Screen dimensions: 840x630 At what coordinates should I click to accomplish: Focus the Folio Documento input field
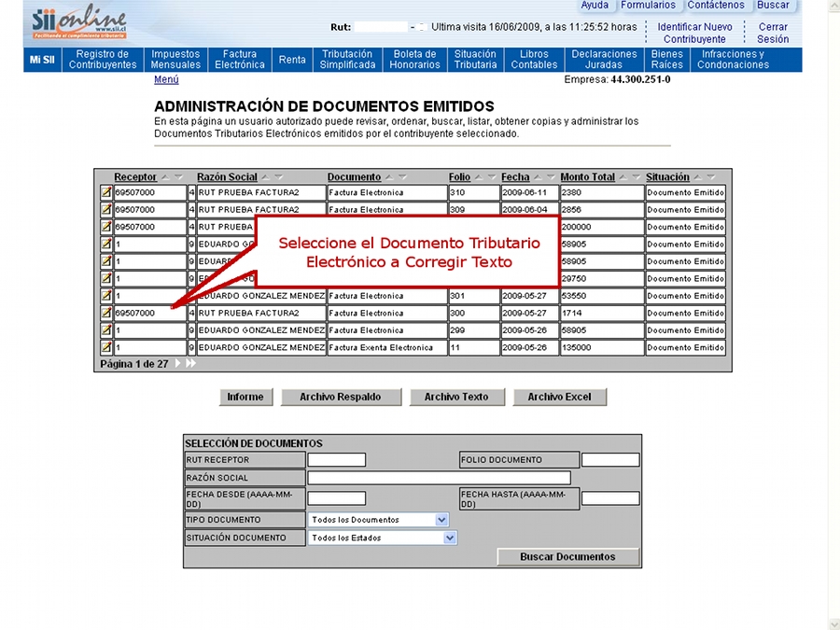point(610,459)
